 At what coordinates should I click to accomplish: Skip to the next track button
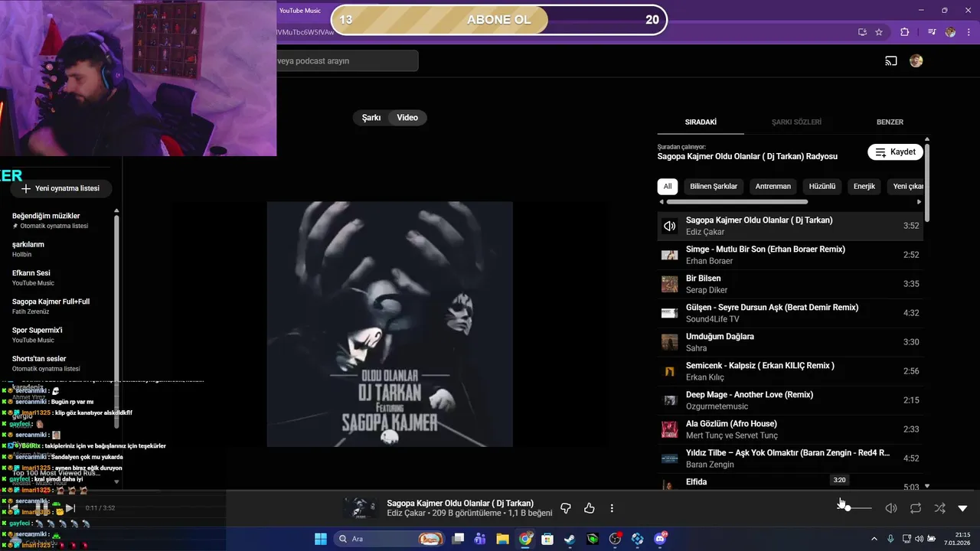70,507
